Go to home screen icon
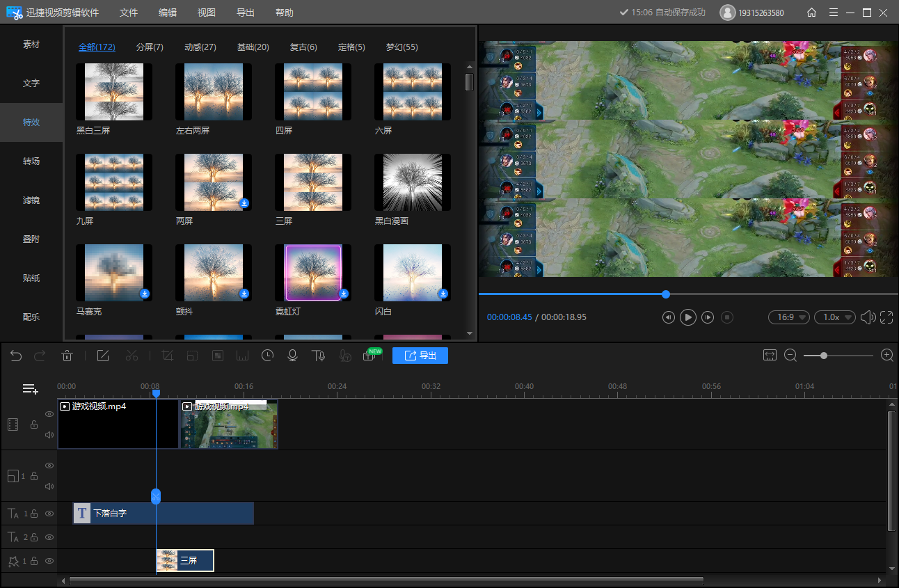Screen dimensions: 899x588 [x=811, y=13]
